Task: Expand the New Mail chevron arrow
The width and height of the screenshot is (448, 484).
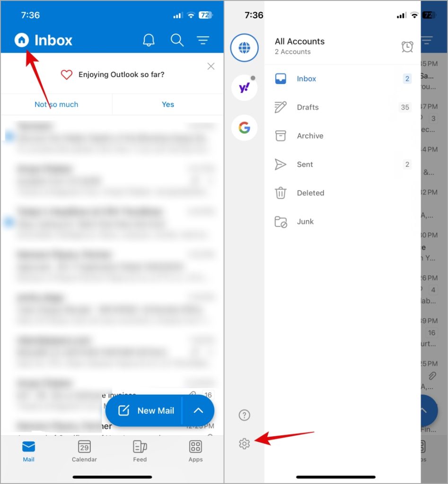Action: pos(198,411)
